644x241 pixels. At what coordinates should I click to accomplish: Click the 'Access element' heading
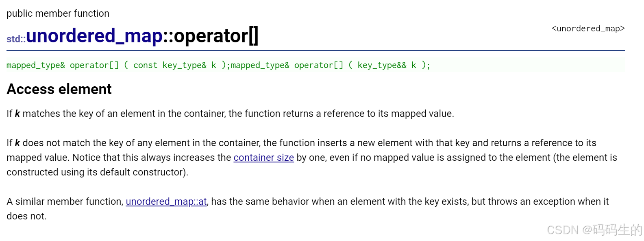(59, 89)
